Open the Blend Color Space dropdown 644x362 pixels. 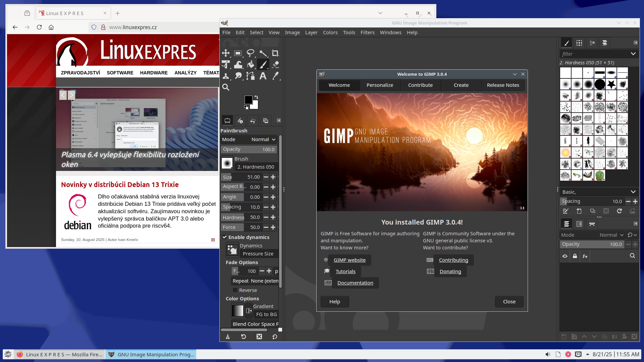click(255, 324)
